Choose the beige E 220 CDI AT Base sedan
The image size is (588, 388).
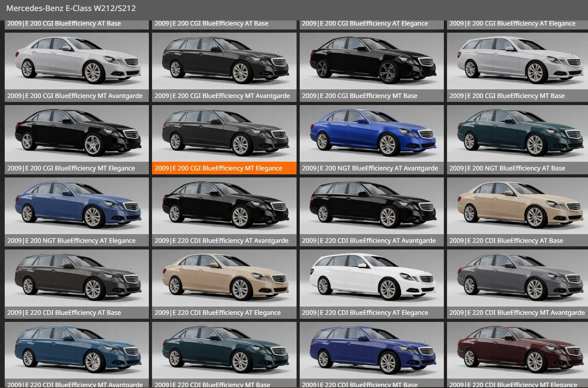(518, 212)
